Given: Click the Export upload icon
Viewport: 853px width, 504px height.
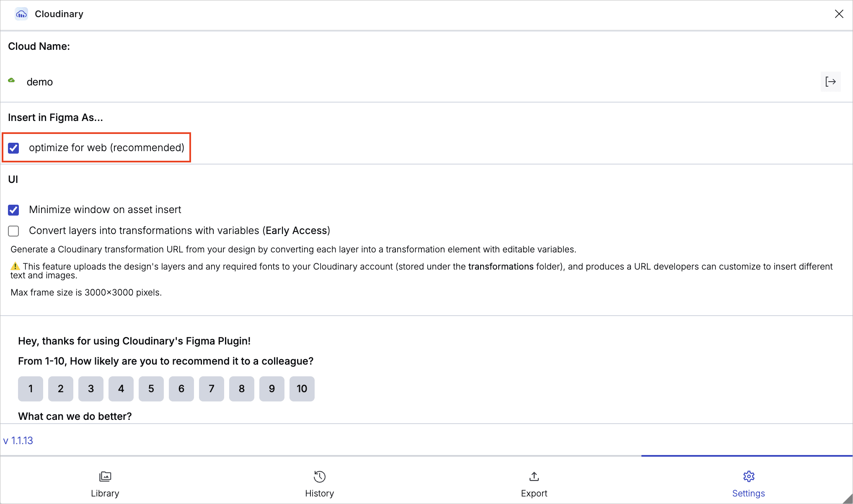Looking at the screenshot, I should click(534, 476).
